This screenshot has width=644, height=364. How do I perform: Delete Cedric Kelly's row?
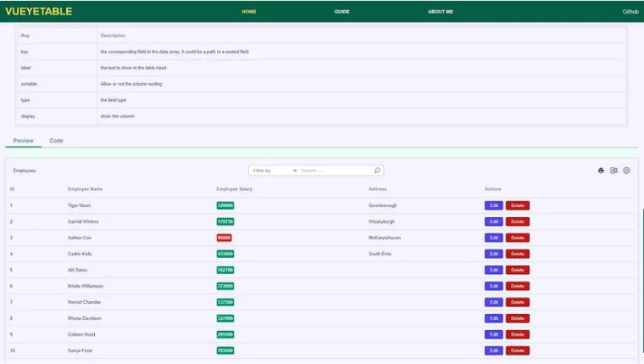point(518,254)
